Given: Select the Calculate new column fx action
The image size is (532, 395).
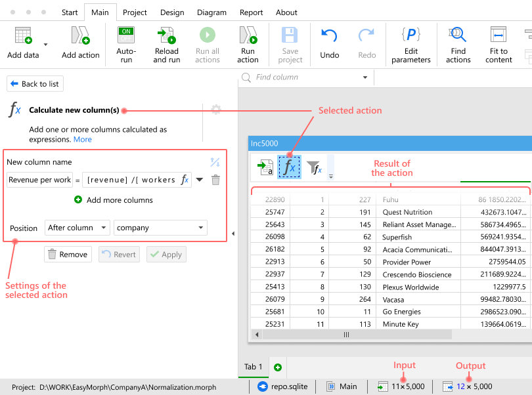Looking at the screenshot, I should pyautogui.click(x=290, y=167).
